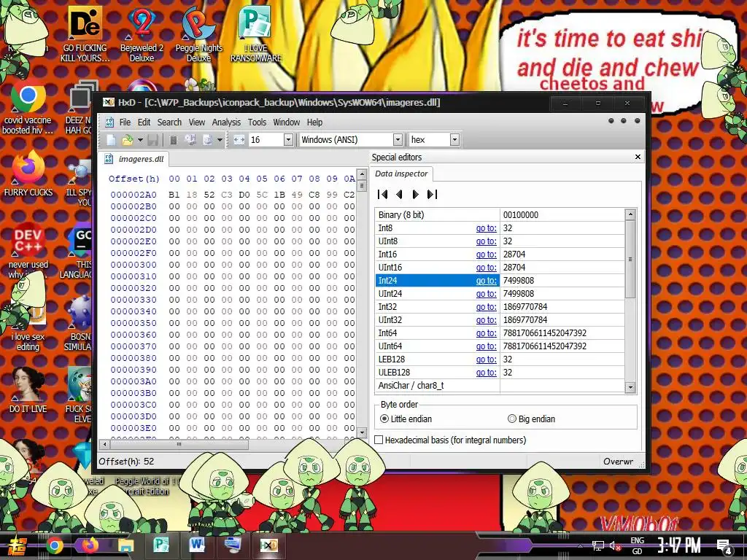This screenshot has width=747, height=560.
Task: Select Little endian byte order
Action: click(406, 419)
